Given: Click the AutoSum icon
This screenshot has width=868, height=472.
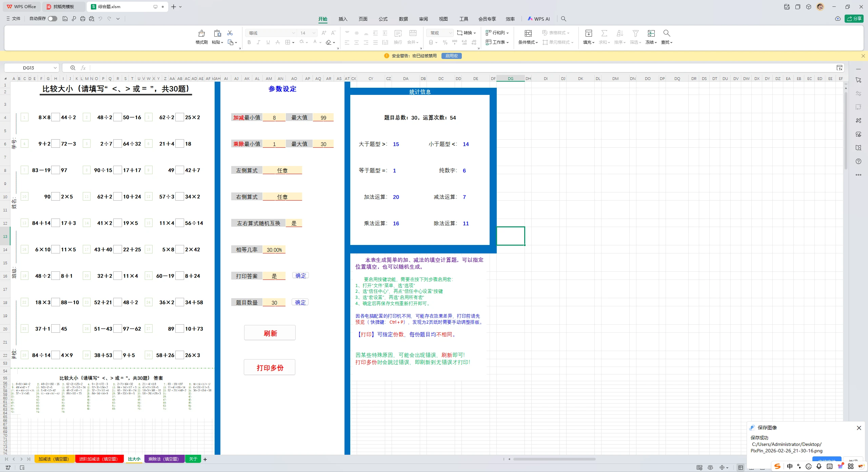Looking at the screenshot, I should [604, 33].
